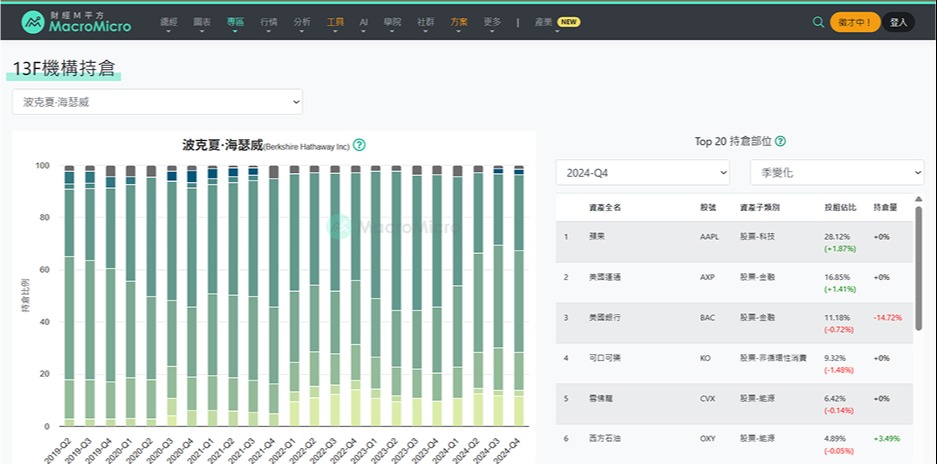This screenshot has height=464, width=937.
Task: Click the KO ticker cell
Action: pos(705,359)
